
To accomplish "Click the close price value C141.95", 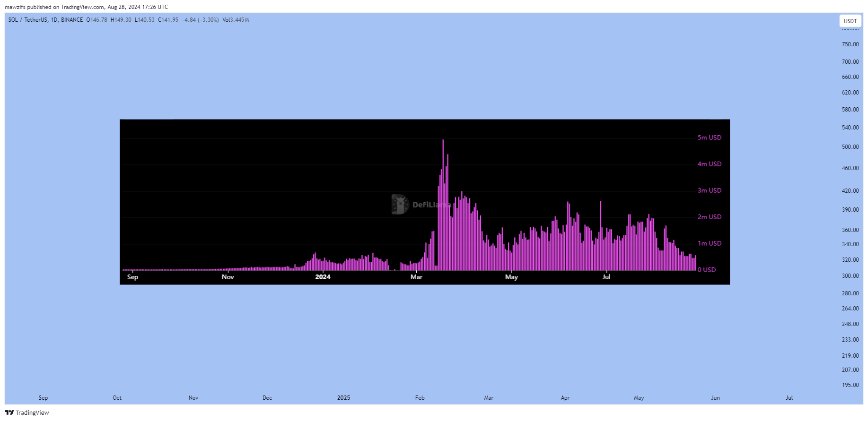I will 168,20.
